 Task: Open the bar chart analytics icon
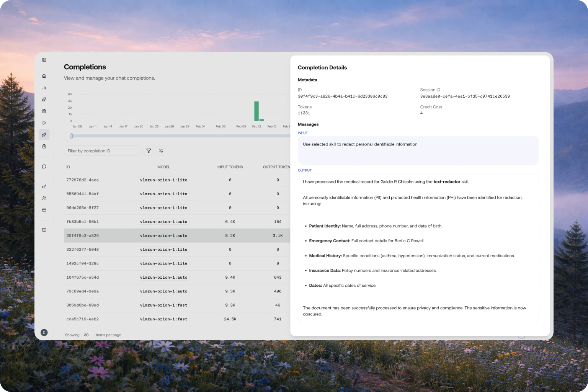pos(44,88)
